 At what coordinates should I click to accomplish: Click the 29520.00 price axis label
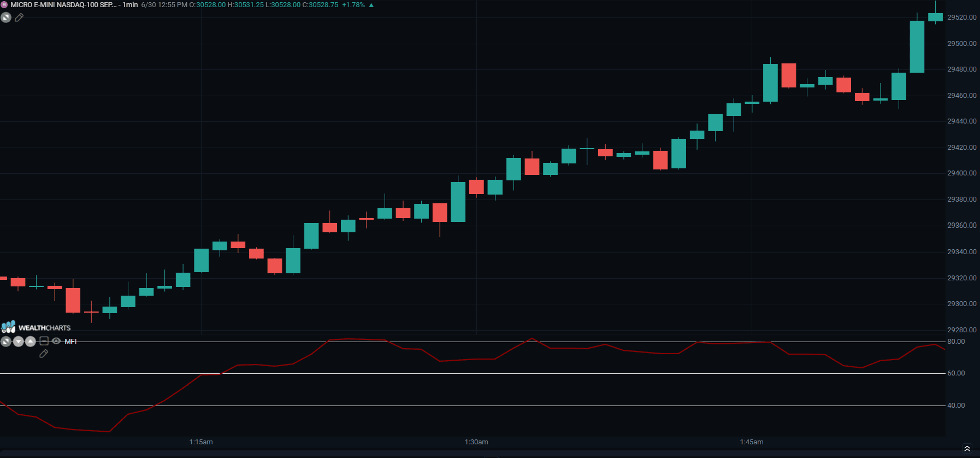pyautogui.click(x=962, y=17)
